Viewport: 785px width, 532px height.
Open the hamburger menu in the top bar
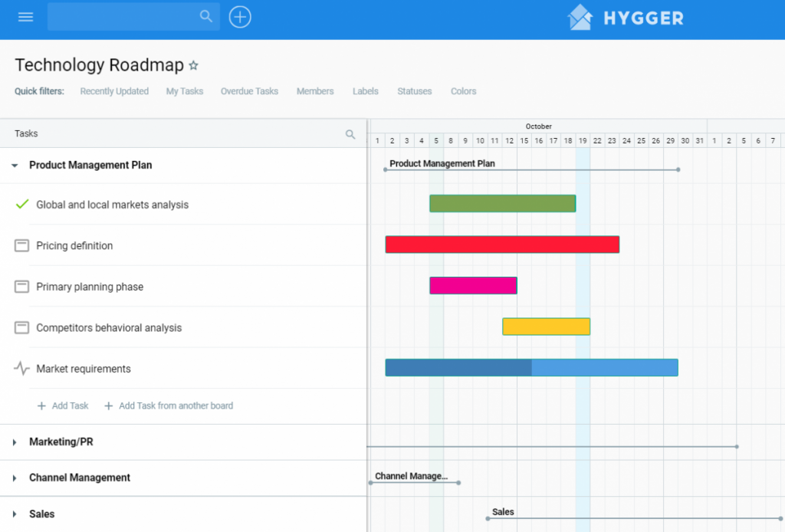coord(25,17)
